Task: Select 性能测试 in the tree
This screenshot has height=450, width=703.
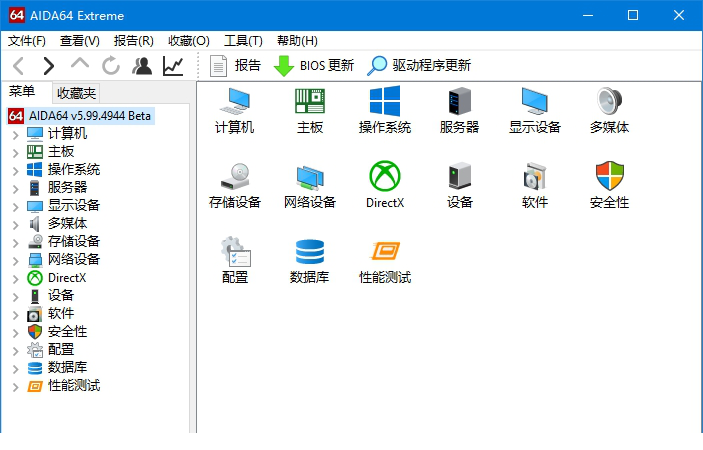Action: (74, 385)
